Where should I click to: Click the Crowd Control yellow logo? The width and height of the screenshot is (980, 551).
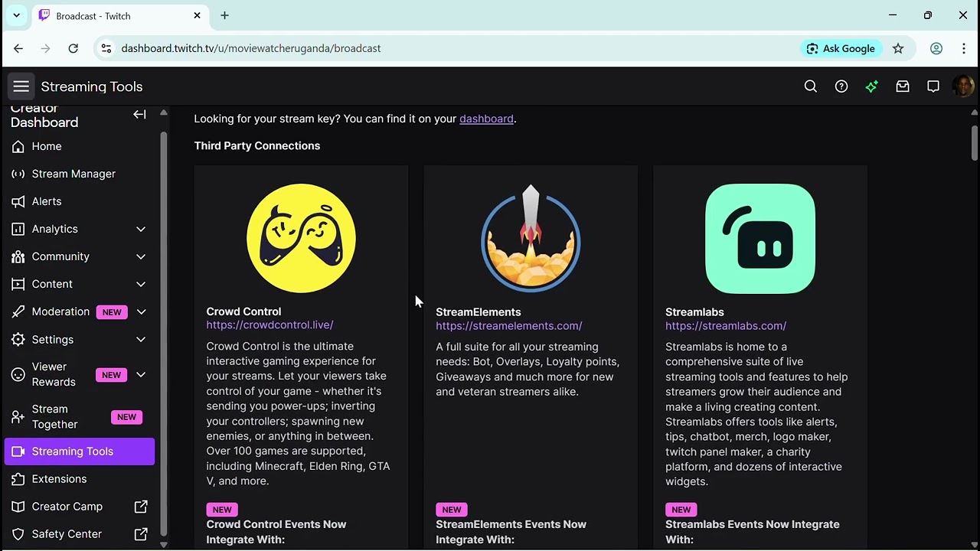click(x=301, y=238)
